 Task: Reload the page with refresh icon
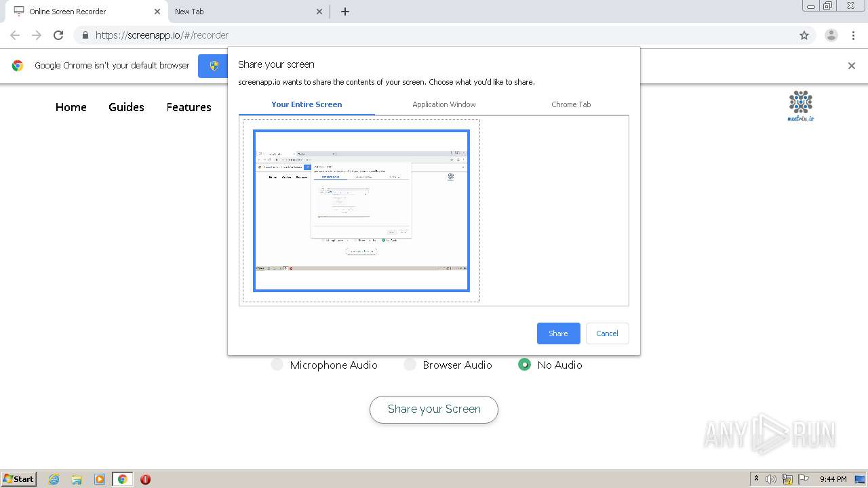pyautogui.click(x=58, y=35)
